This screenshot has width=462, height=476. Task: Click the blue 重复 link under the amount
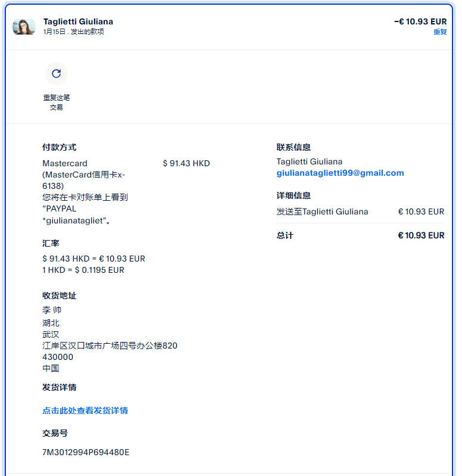440,32
